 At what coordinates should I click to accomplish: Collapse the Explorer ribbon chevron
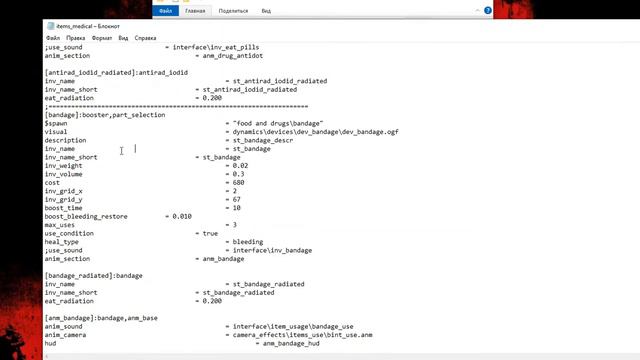point(477,11)
